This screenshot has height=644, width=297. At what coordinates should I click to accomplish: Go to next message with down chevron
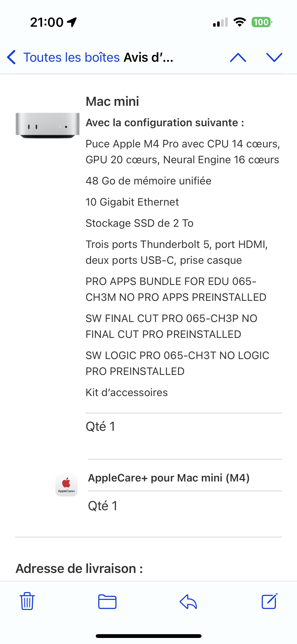point(274,57)
